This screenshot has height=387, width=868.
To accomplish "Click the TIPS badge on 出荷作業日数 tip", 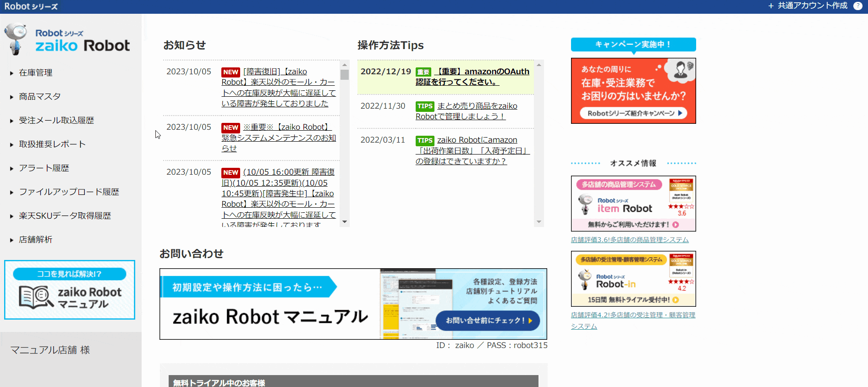I will pos(425,140).
